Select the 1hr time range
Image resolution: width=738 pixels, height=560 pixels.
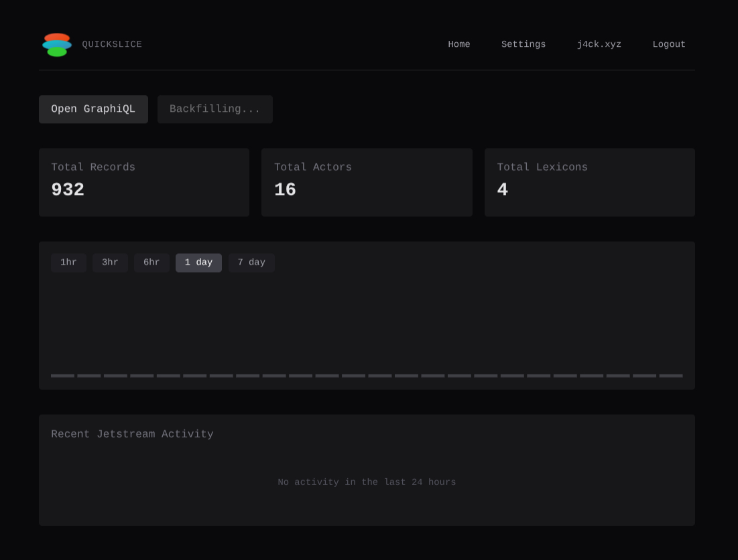[68, 263]
